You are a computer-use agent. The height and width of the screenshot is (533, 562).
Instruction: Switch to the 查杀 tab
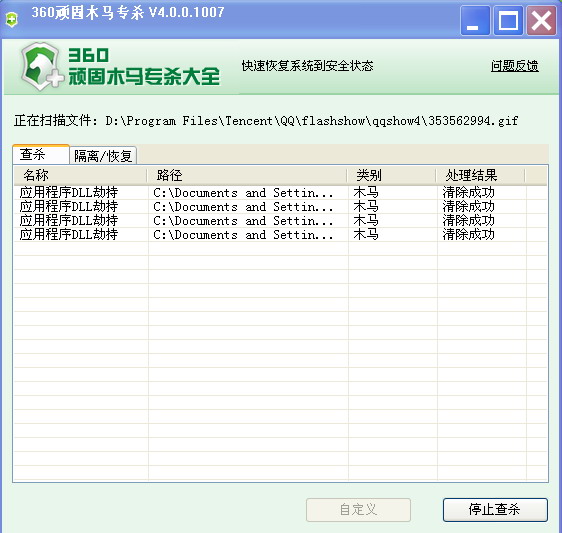[41, 154]
